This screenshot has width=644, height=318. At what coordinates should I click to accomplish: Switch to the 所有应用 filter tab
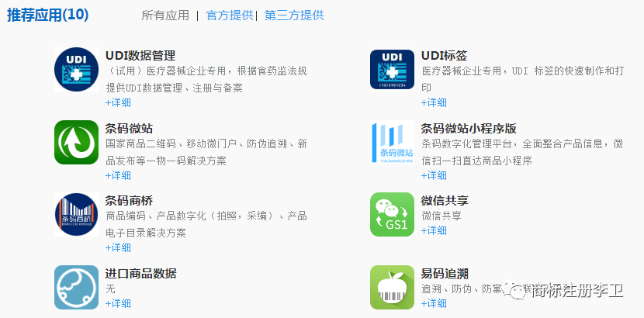point(165,16)
